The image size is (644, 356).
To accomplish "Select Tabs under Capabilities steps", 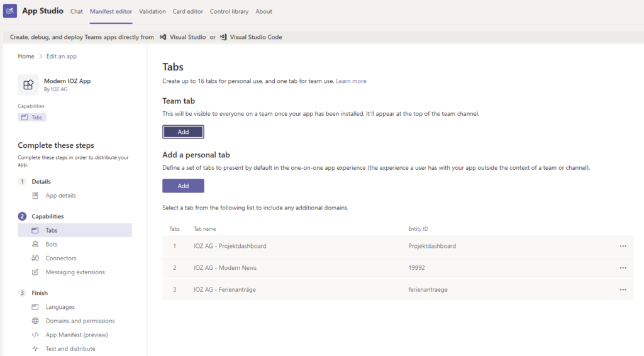I will click(75, 230).
